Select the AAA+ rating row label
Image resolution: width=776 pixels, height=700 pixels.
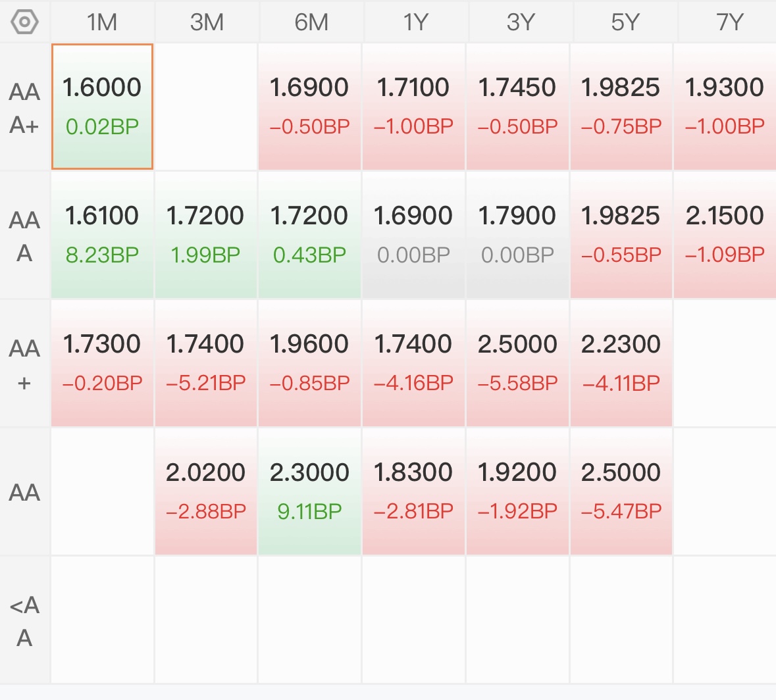point(25,108)
